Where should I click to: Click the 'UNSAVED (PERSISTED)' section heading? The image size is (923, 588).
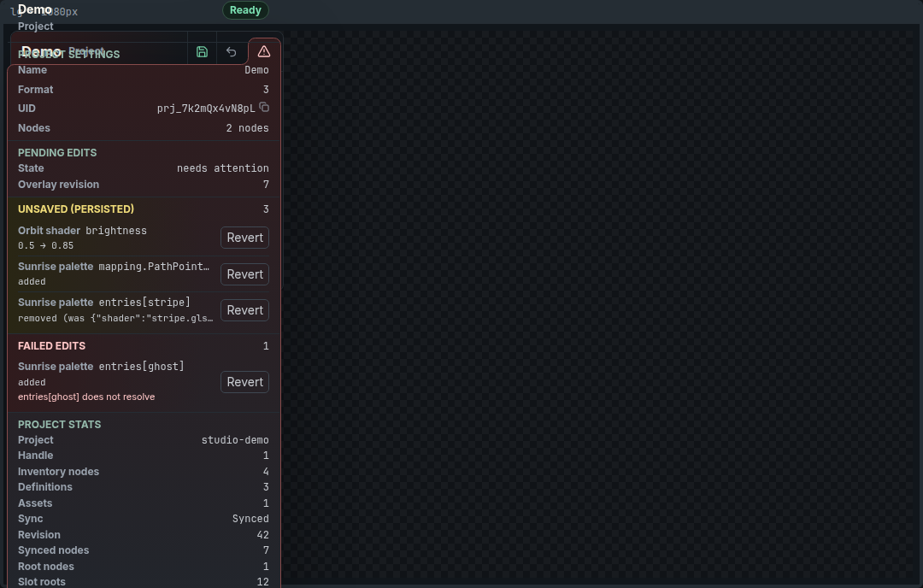click(x=76, y=209)
